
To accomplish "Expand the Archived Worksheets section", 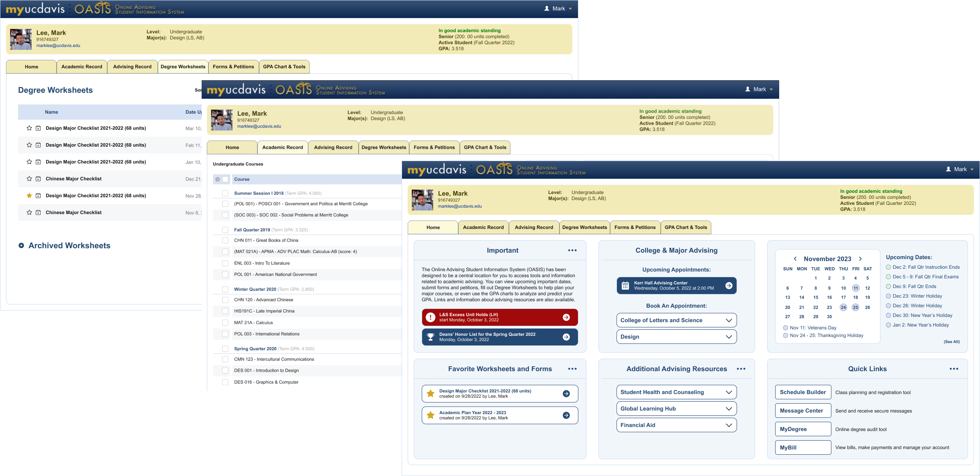I will tap(21, 245).
